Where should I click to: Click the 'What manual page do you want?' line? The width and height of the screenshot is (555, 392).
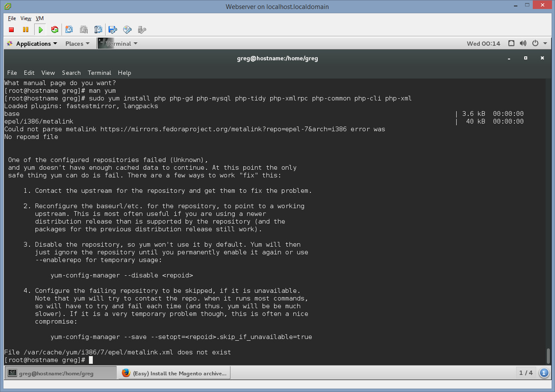pyautogui.click(x=60, y=83)
